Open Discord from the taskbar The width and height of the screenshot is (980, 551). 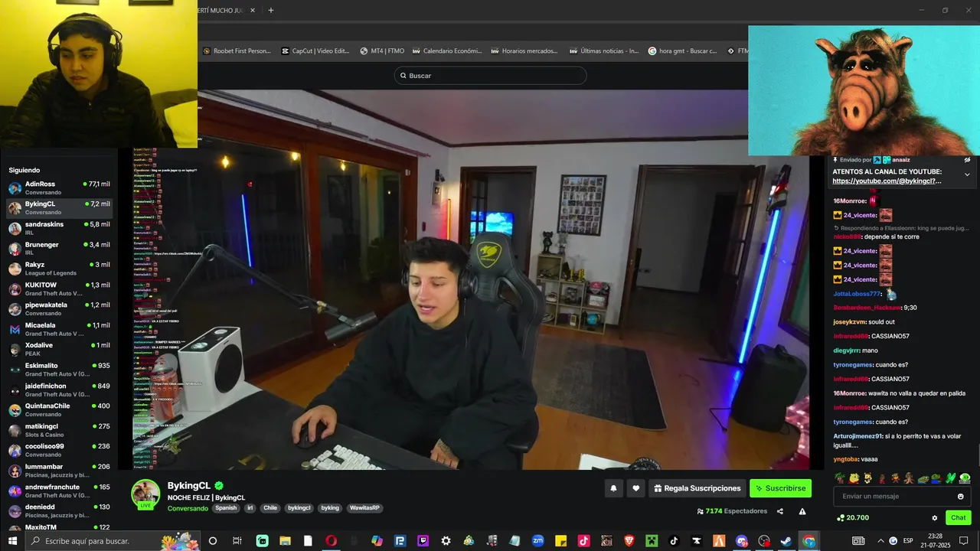pos(741,540)
